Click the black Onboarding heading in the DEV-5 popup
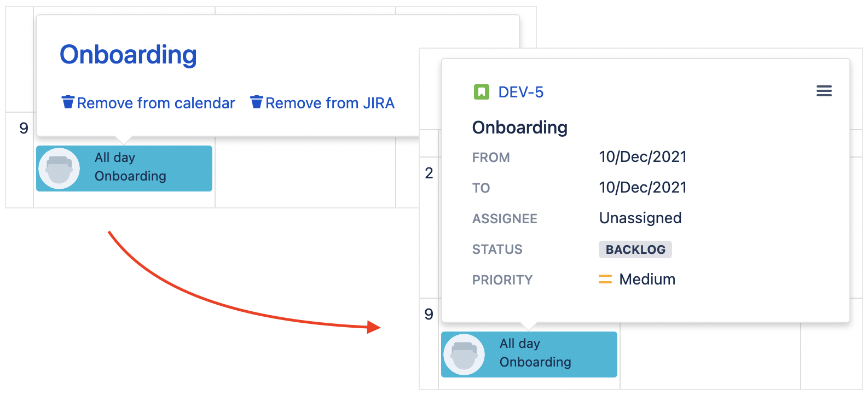Screen dimensions: 868x395 (x=519, y=127)
